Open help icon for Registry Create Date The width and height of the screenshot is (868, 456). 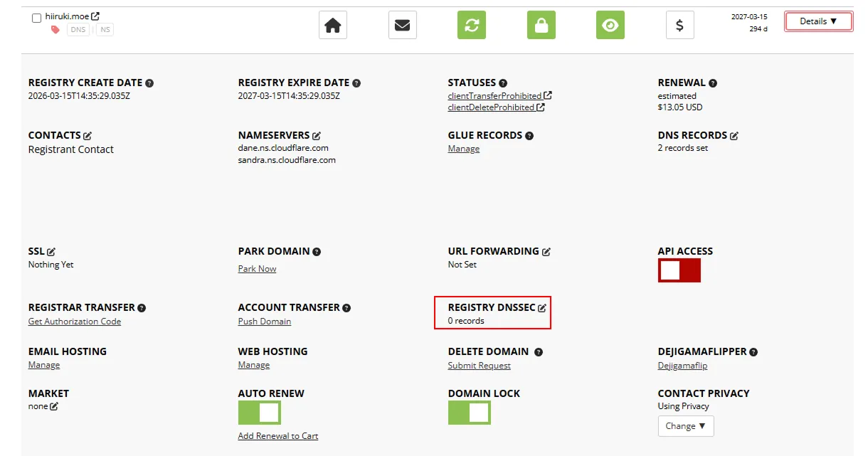(x=149, y=83)
